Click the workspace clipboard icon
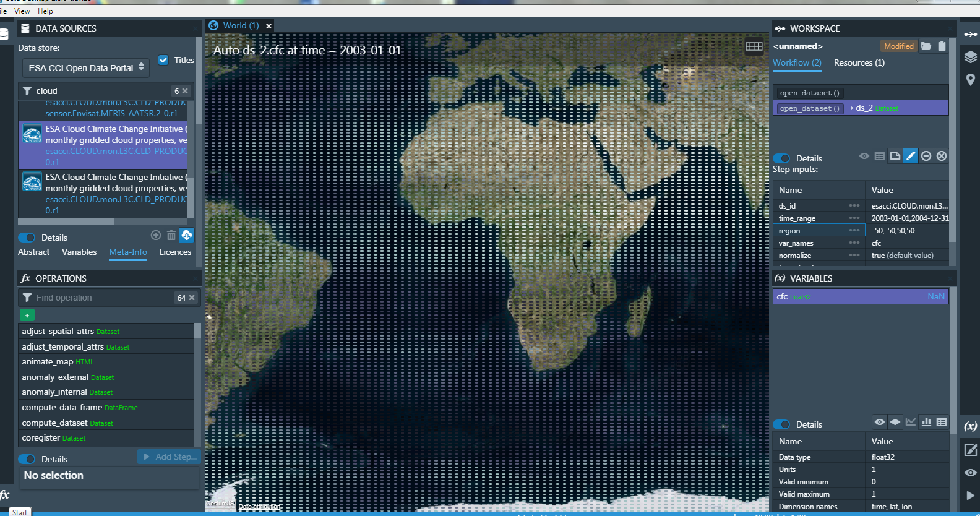This screenshot has height=516, width=980. point(942,46)
